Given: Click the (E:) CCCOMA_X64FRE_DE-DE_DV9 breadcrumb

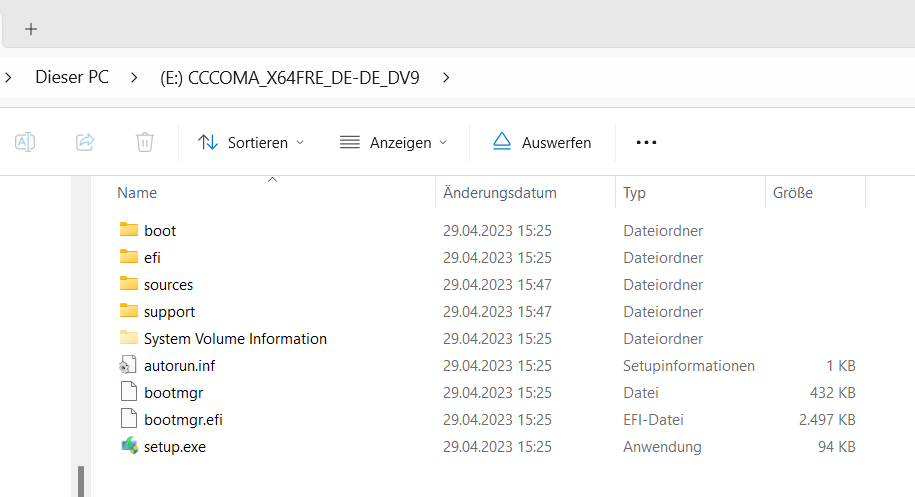Looking at the screenshot, I should coord(289,78).
